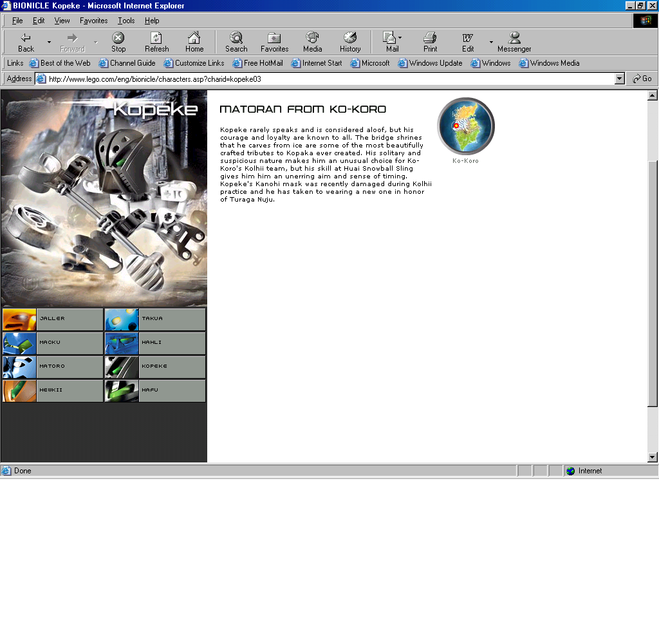The height and width of the screenshot is (644, 659).
Task: Open the Windows Update link
Action: [x=430, y=63]
